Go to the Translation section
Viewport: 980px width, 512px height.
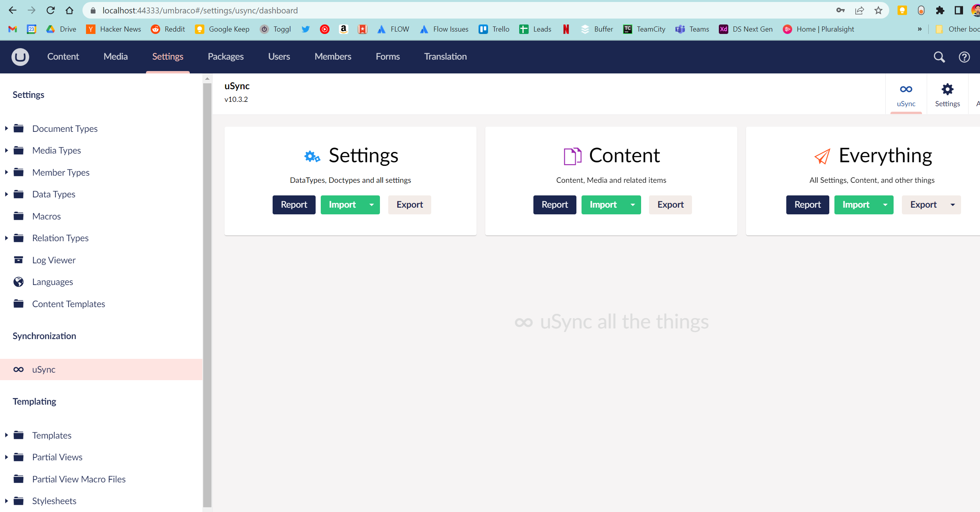[445, 56]
